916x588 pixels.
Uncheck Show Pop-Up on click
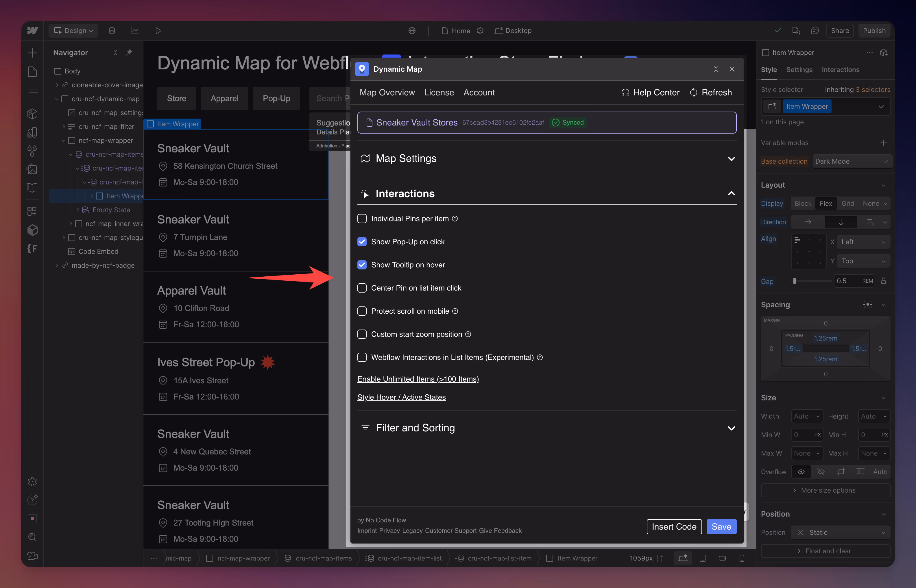click(362, 242)
